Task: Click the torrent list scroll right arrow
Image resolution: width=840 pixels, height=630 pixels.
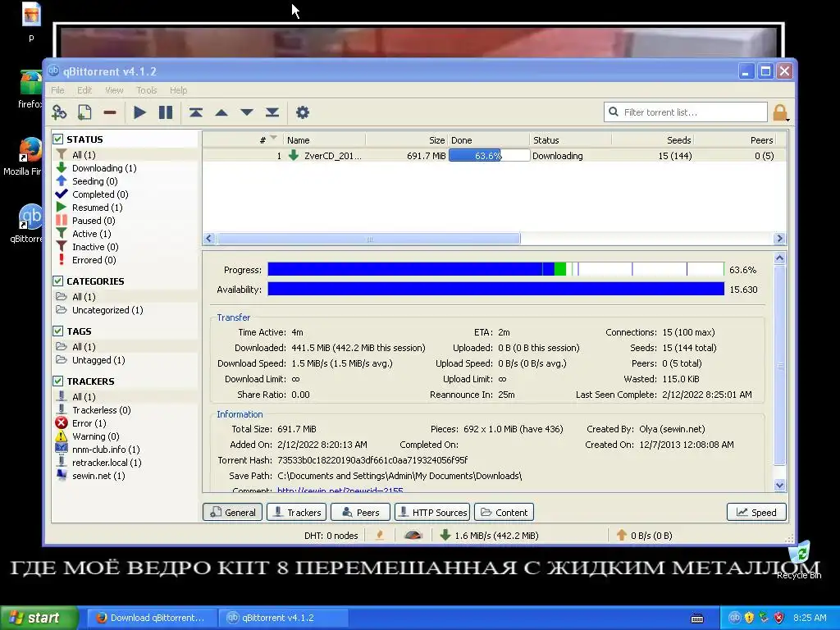Action: tap(779, 239)
